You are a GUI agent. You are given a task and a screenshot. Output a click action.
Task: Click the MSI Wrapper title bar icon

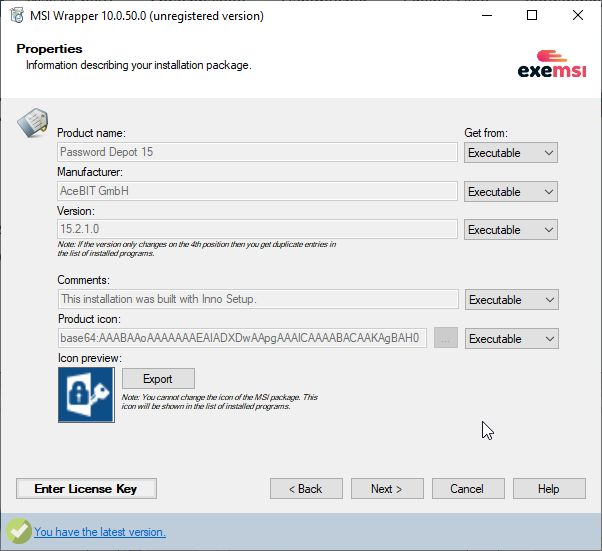[17, 16]
